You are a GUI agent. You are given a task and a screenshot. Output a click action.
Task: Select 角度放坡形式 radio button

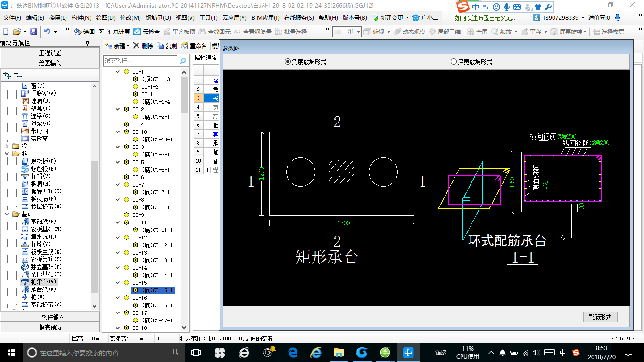coord(288,62)
